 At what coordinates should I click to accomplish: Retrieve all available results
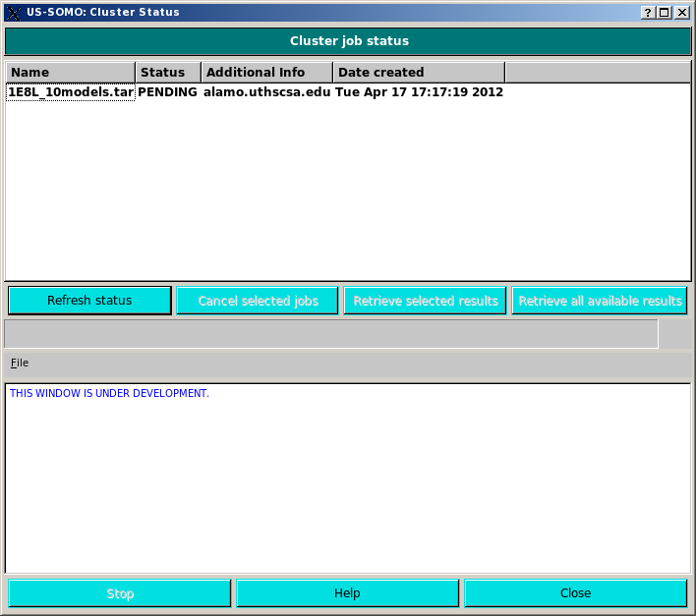click(x=600, y=301)
